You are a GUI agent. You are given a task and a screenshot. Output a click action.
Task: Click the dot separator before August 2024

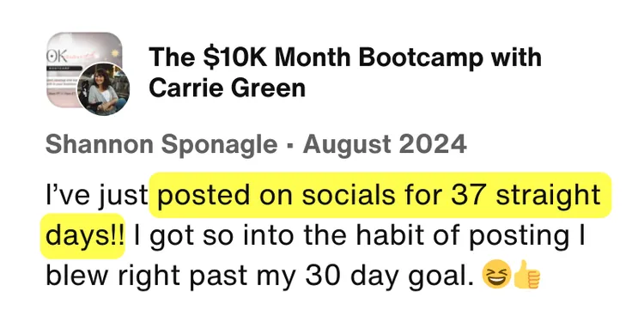tap(289, 146)
